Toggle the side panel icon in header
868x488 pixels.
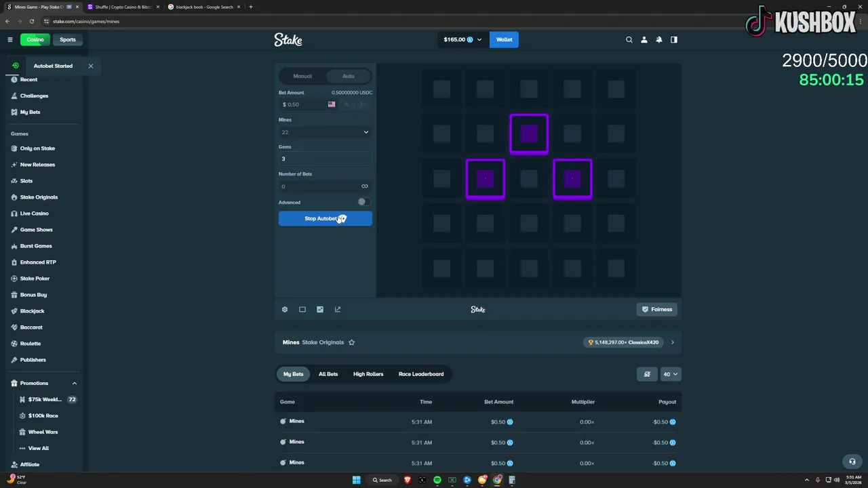click(x=674, y=39)
